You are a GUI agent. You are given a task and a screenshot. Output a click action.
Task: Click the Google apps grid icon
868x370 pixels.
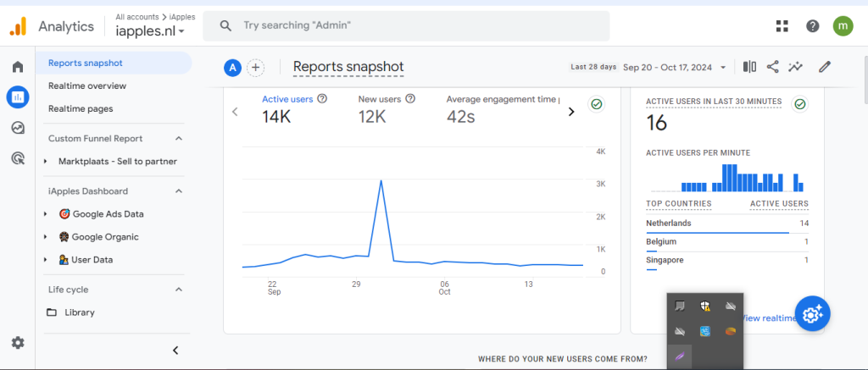[782, 26]
